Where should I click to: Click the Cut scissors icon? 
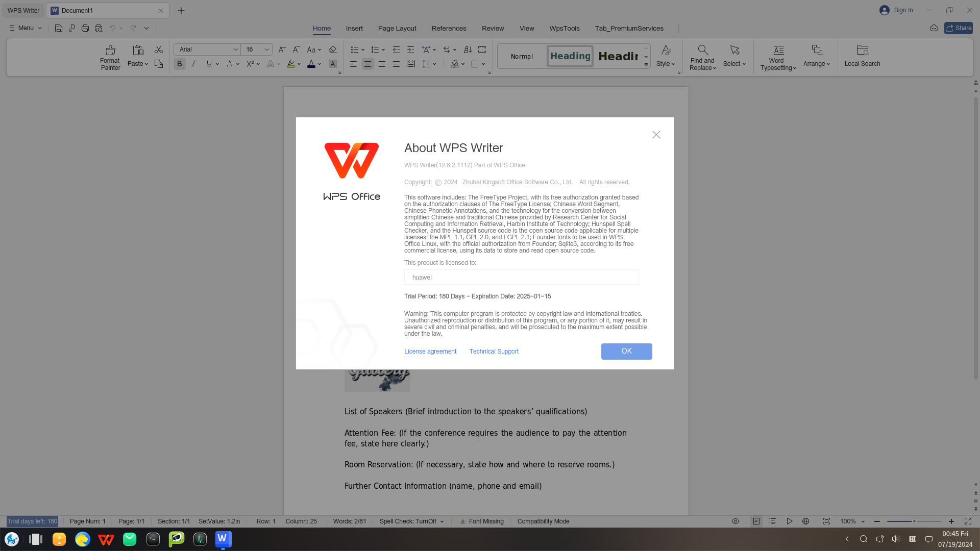(159, 49)
